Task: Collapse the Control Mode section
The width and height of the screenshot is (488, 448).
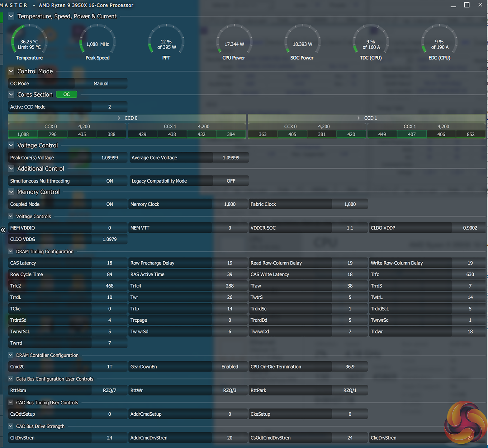Action: tap(11, 71)
